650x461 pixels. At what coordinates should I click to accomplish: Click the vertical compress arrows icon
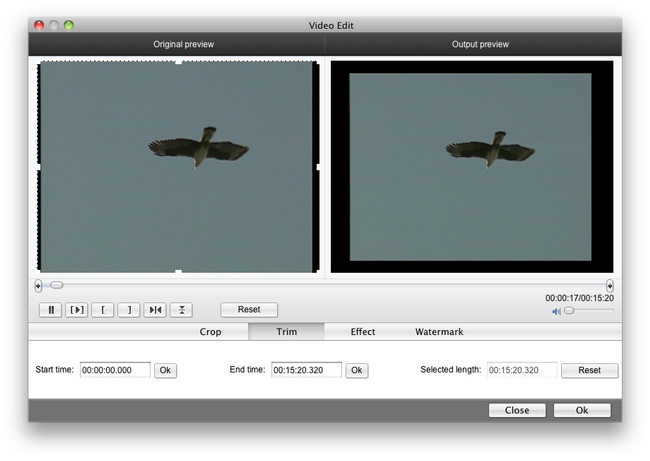(181, 310)
